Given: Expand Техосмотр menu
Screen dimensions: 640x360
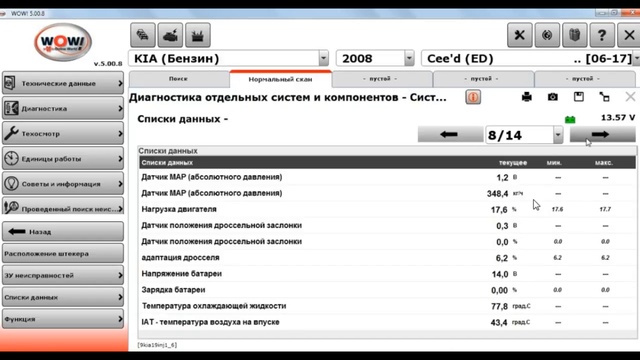Looking at the screenshot, I should (63, 133).
